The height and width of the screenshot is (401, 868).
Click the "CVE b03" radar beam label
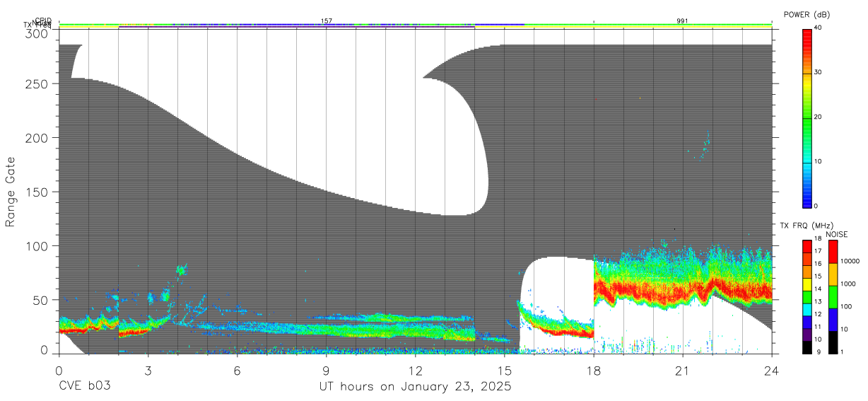(84, 387)
